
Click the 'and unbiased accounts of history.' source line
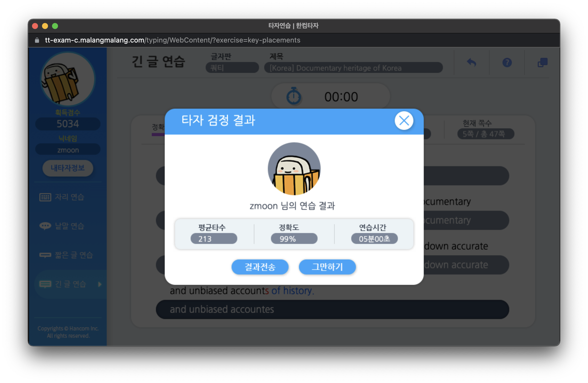click(x=242, y=290)
